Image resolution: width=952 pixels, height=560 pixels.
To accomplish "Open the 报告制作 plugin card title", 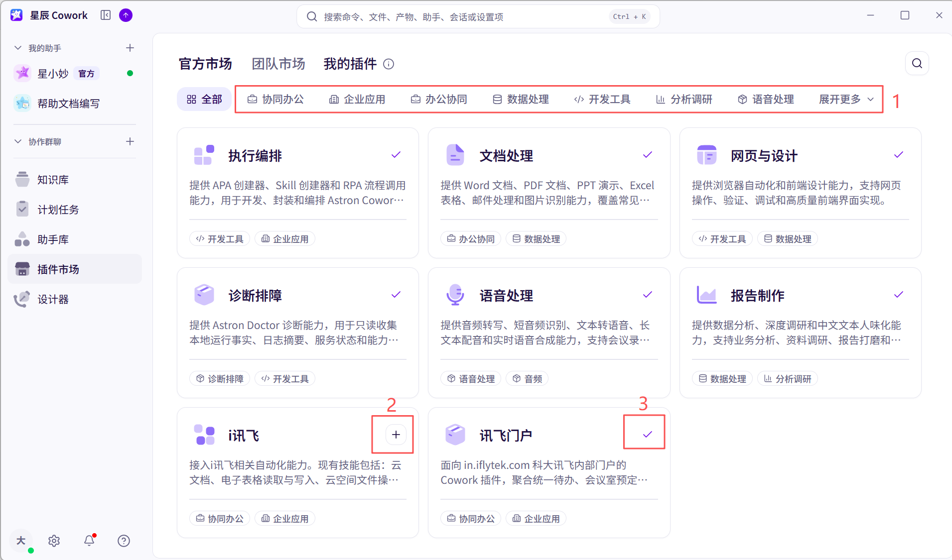I will pyautogui.click(x=757, y=296).
